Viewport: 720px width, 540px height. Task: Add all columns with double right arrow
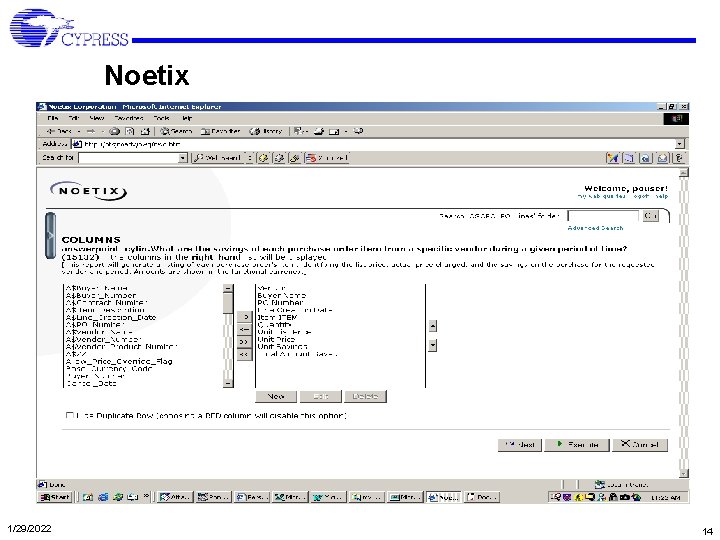click(245, 342)
